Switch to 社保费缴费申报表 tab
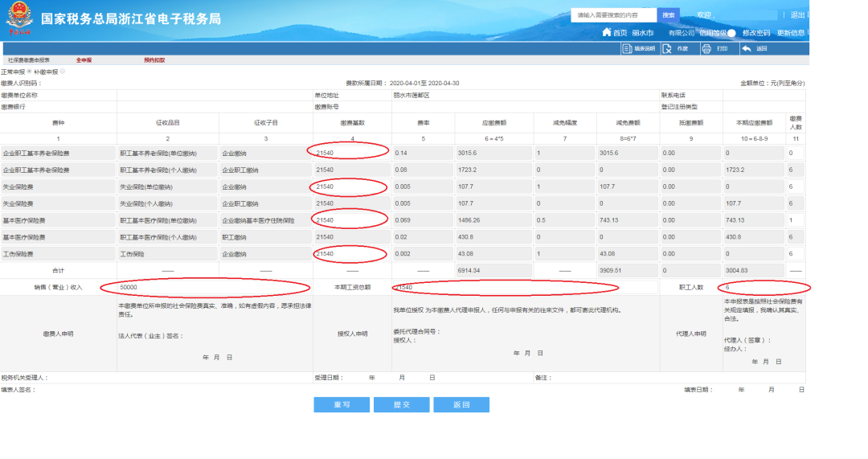The height and width of the screenshot is (459, 868). point(29,59)
